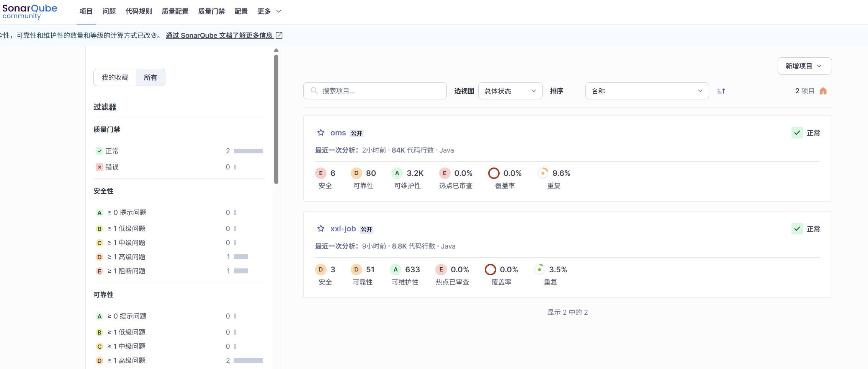The width and height of the screenshot is (868, 369).
Task: Favorite the xxl-job project star
Action: [321, 229]
